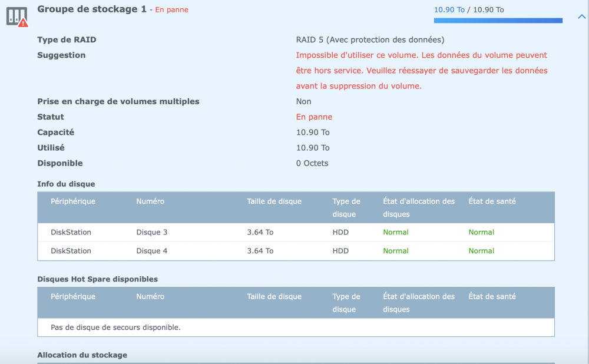Click the red En panne label beside title
This screenshot has width=589, height=364.
[x=171, y=10]
